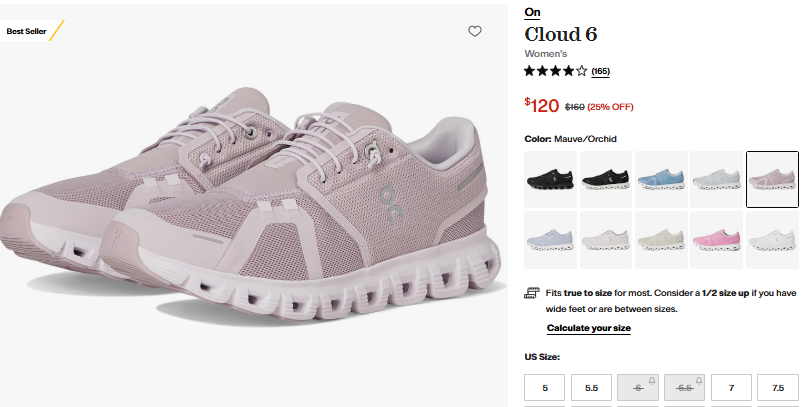Choose US size 7.5

(778, 387)
